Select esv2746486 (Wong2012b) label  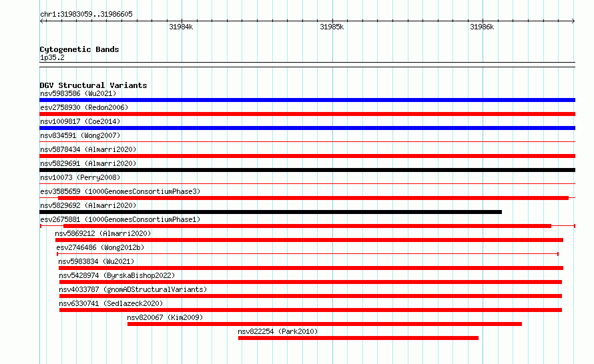coord(100,247)
